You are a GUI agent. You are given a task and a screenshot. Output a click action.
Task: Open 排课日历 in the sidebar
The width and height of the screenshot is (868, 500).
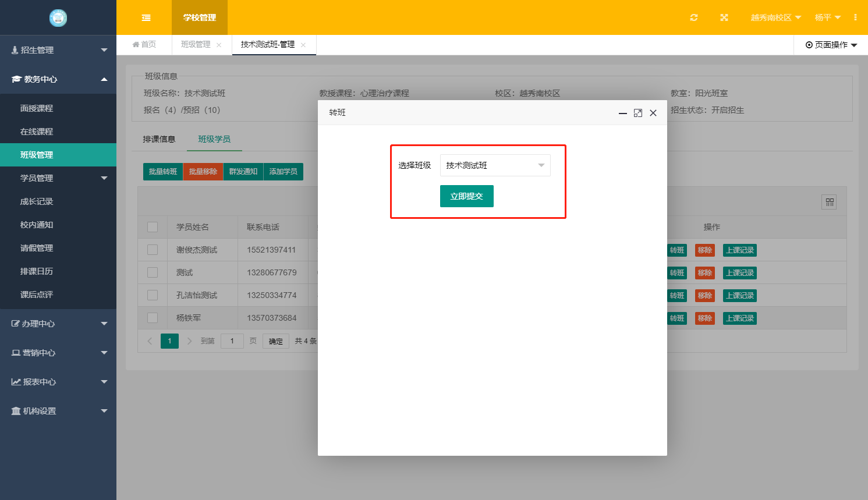pyautogui.click(x=58, y=271)
